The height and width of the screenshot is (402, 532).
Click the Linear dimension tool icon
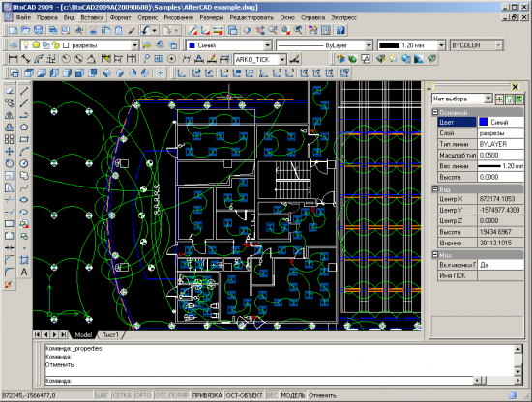(x=13, y=59)
